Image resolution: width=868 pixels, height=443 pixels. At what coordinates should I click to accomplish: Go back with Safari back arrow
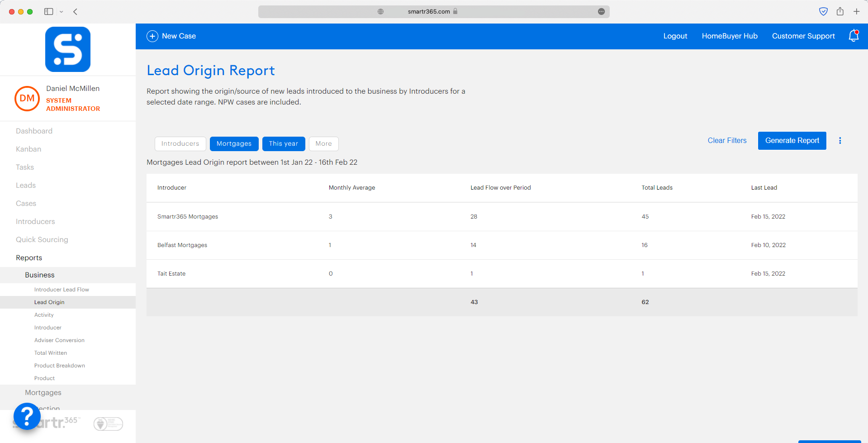[76, 12]
